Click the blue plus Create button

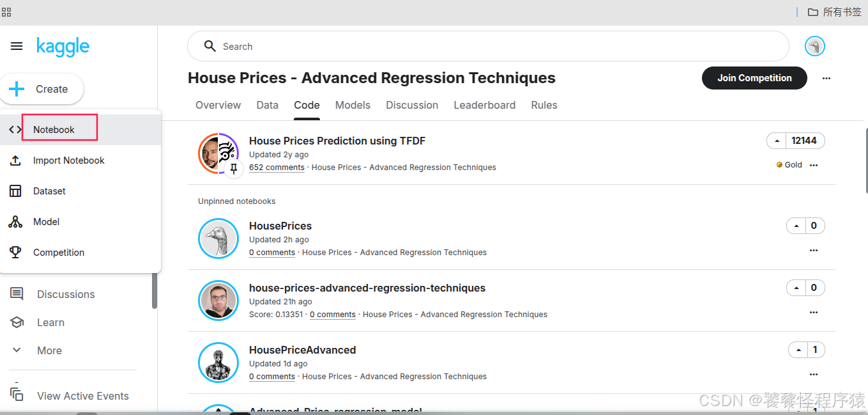pos(42,89)
